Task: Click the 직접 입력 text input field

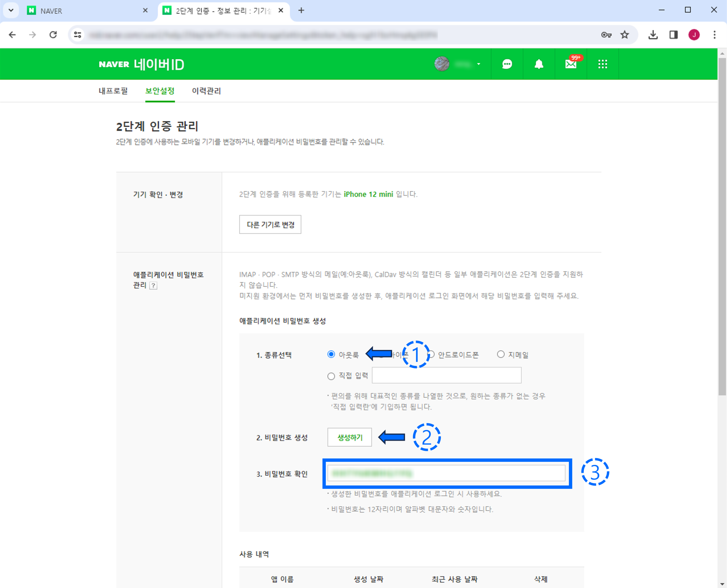Action: click(x=446, y=375)
